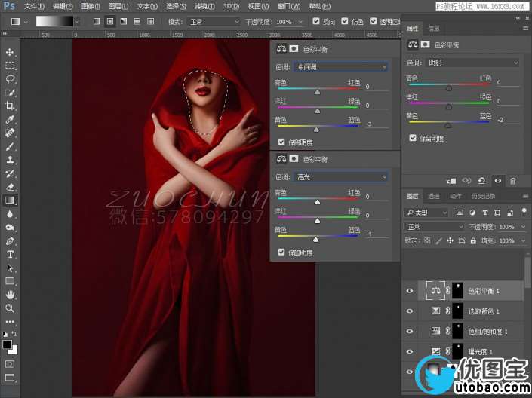Choose linear gradient type in options bar
Image resolution: width=532 pixels, height=398 pixels.
click(97, 22)
